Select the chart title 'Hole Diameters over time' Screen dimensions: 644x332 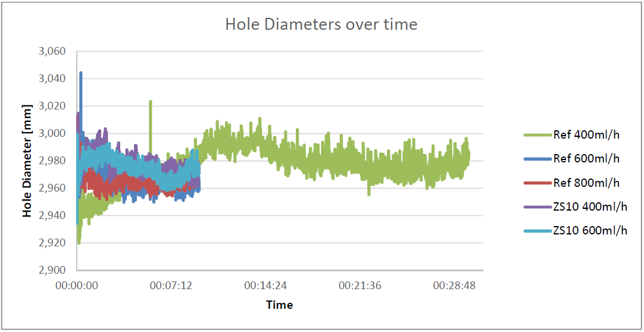321,24
